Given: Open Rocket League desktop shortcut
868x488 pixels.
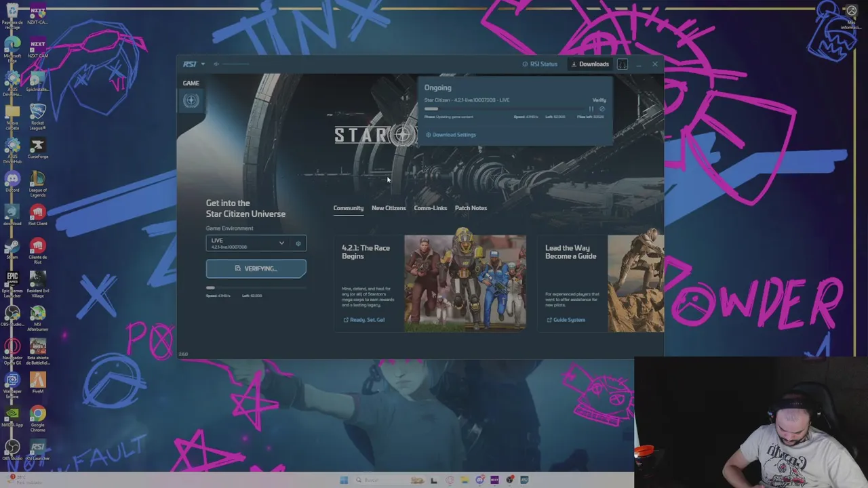Looking at the screenshot, I should [x=38, y=117].
